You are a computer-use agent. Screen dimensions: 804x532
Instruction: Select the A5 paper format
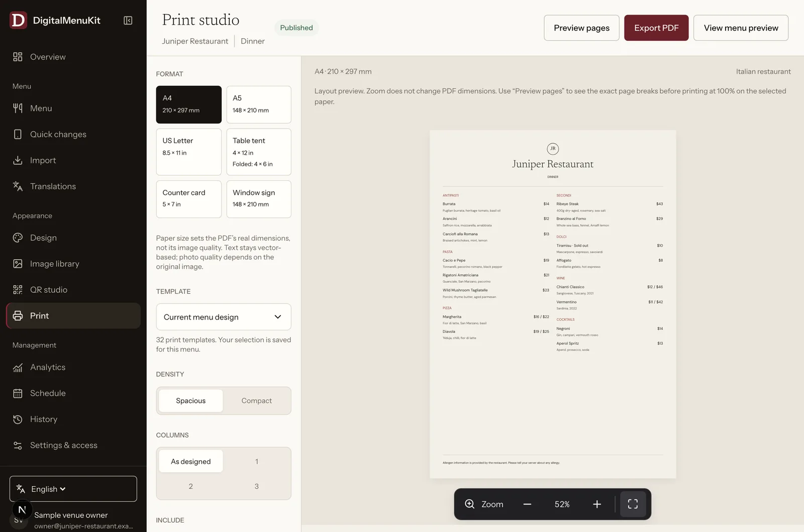259,104
